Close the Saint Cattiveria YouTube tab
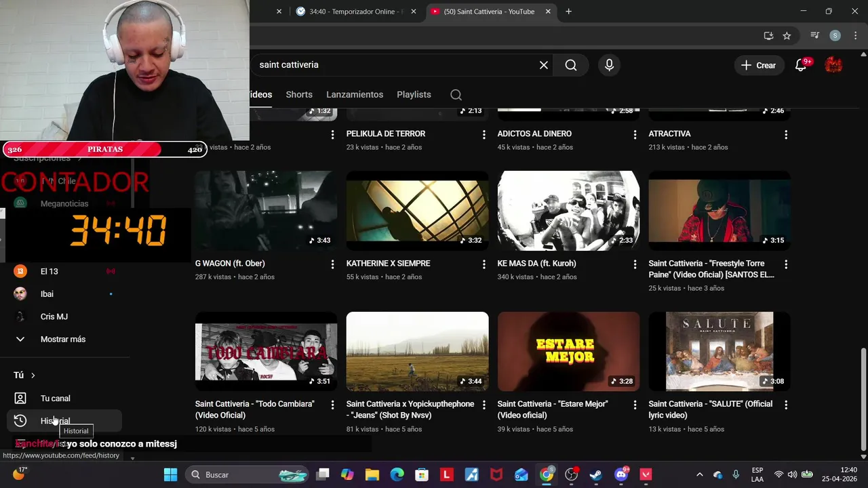 tap(548, 12)
